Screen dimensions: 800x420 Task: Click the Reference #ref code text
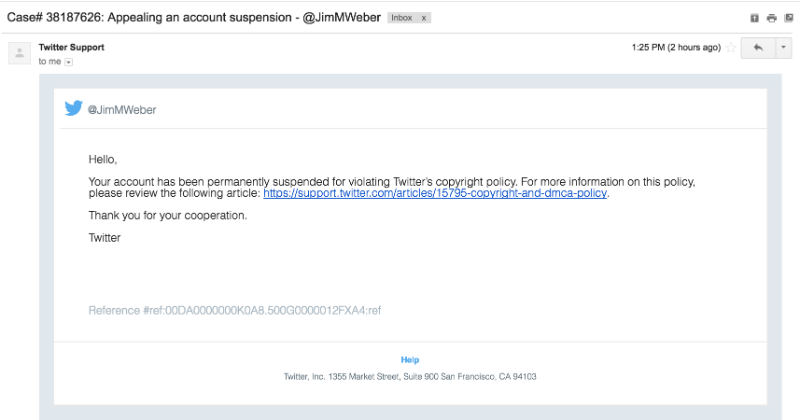point(234,310)
